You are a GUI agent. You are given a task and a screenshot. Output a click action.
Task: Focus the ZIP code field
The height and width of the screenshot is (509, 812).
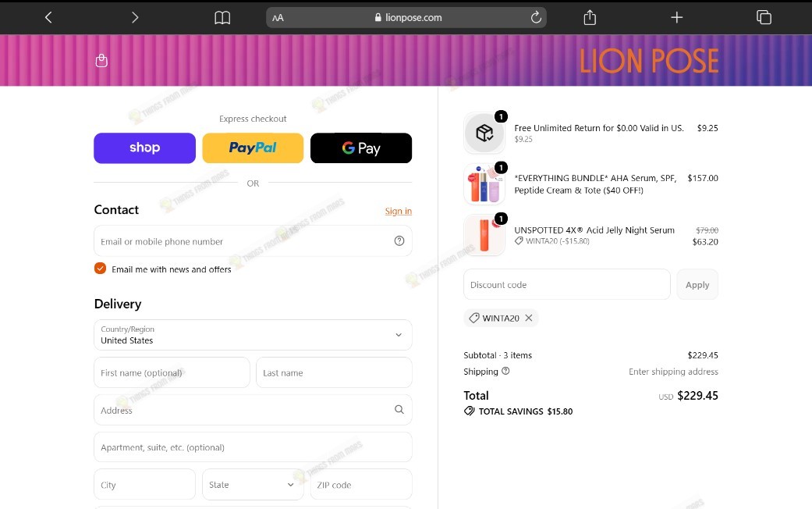[x=361, y=485]
